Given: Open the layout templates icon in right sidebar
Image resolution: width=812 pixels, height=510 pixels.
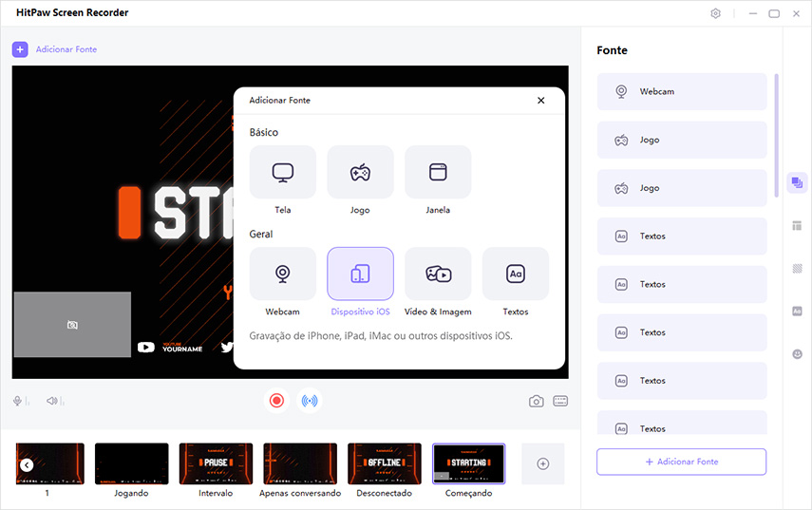Looking at the screenshot, I should (797, 226).
